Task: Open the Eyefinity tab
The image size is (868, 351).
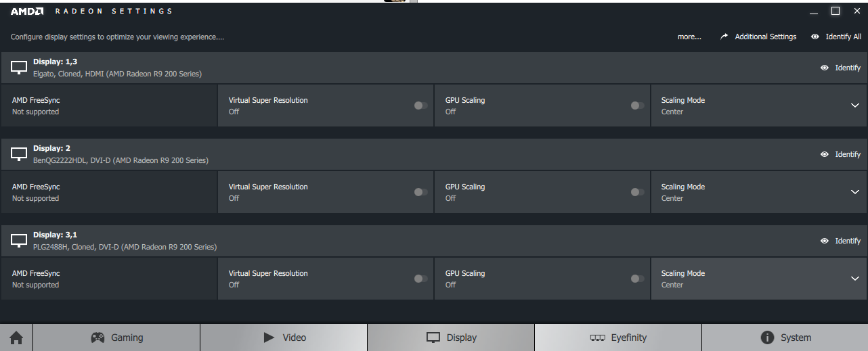Action: (x=618, y=337)
